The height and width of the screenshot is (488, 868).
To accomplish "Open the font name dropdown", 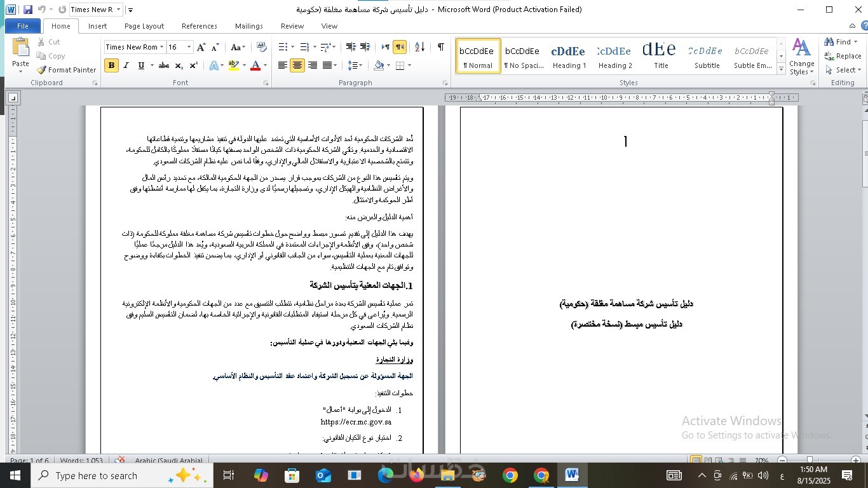I will [162, 47].
